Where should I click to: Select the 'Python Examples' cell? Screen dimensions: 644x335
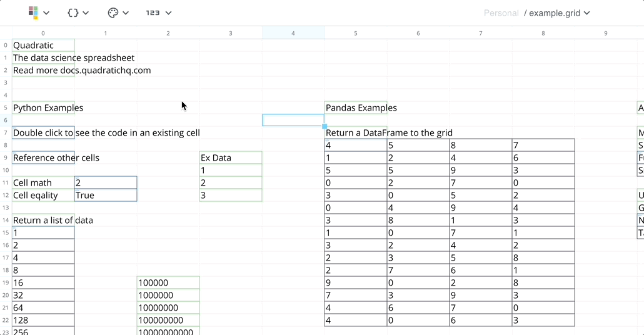tap(43, 107)
